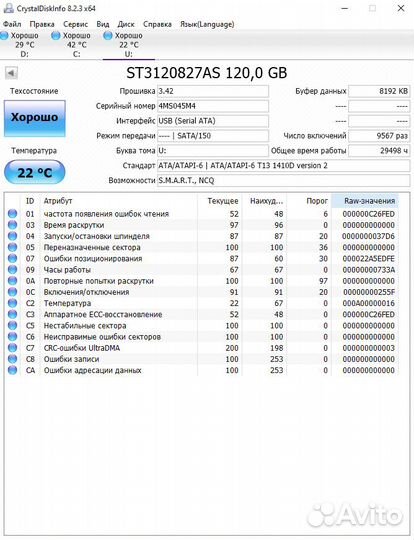
Task: Click the 22 °C temperature button
Action: coord(34,172)
